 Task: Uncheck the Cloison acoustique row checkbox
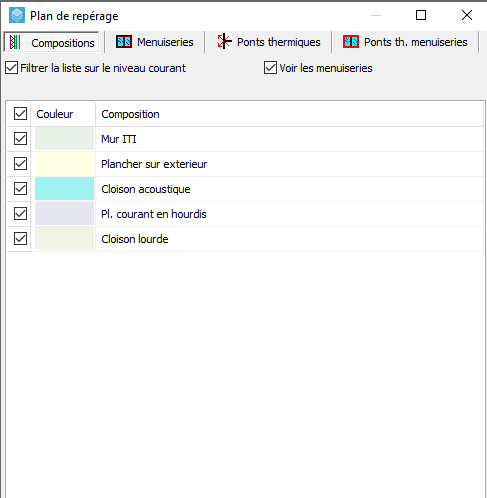point(20,189)
